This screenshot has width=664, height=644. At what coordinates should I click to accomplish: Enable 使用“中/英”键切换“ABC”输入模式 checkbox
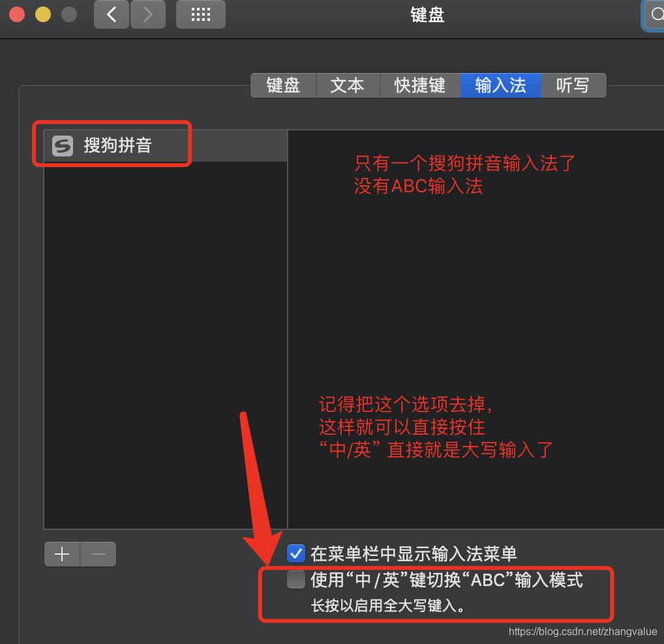pyautogui.click(x=296, y=579)
